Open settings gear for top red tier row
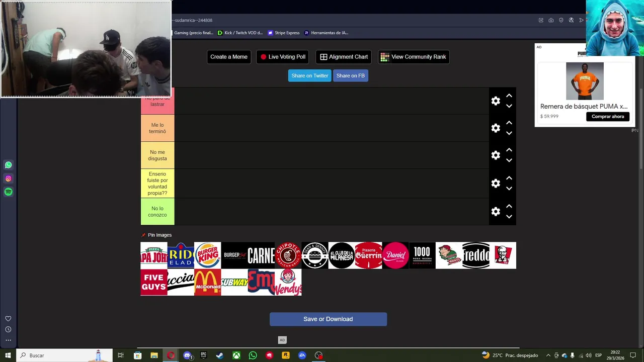Viewport: 644px width, 362px height. point(496,101)
